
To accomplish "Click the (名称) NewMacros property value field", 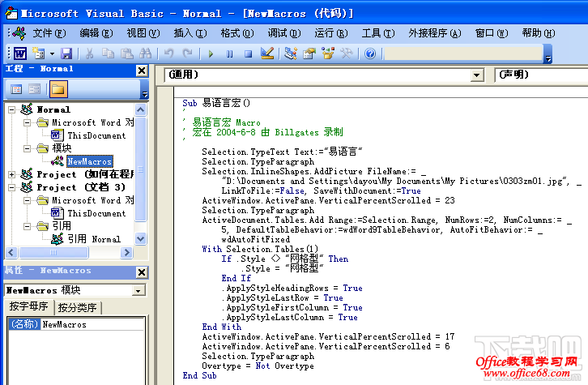I will pos(92,324).
